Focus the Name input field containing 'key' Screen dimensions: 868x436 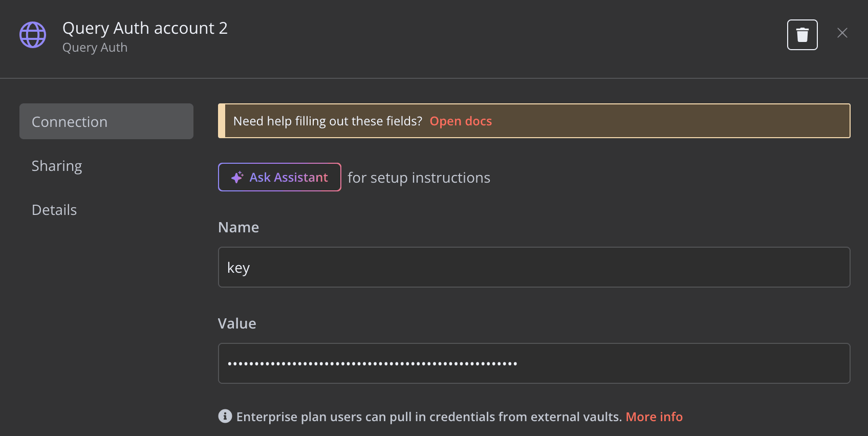coord(534,267)
